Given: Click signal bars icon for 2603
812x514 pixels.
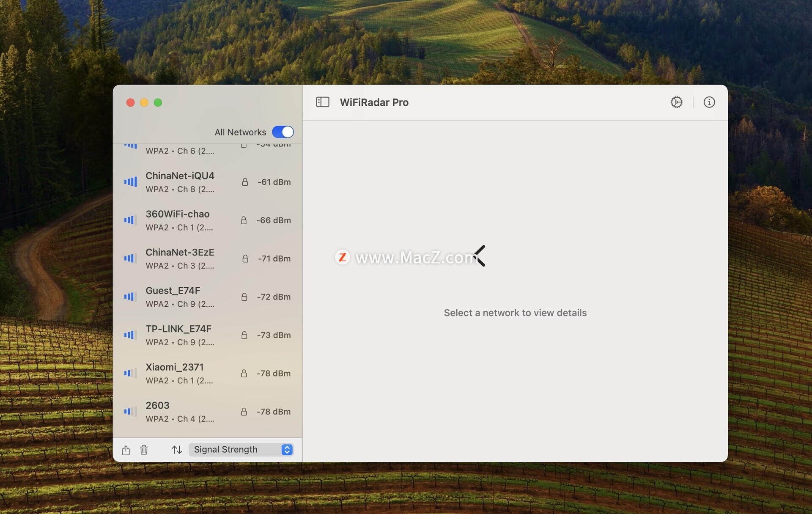Looking at the screenshot, I should pos(130,412).
